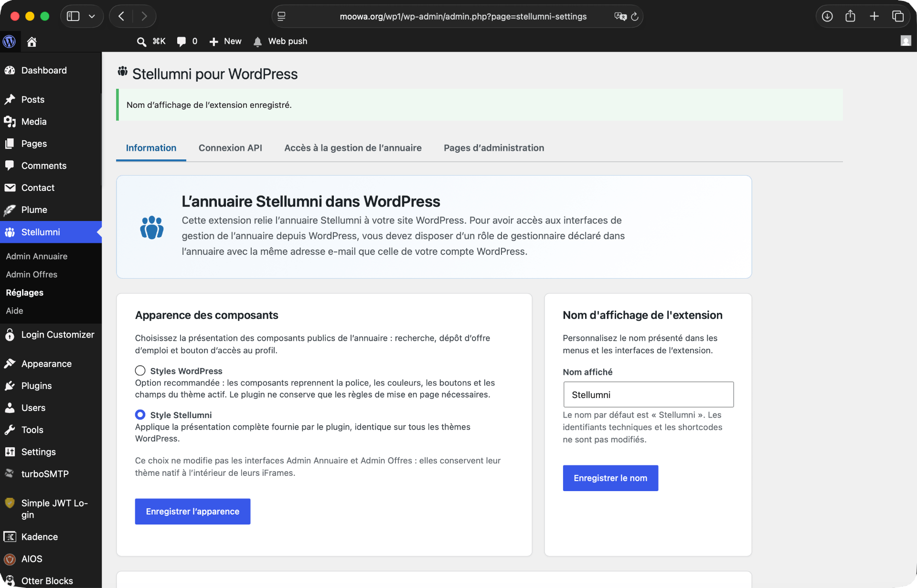Select Stellumni sidebar menu
The width and height of the screenshot is (917, 588).
(51, 232)
